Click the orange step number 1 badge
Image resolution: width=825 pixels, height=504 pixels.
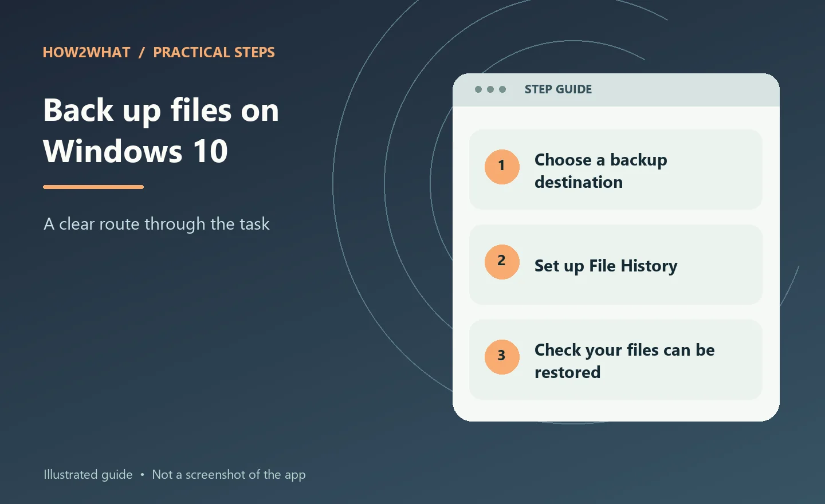click(x=502, y=167)
